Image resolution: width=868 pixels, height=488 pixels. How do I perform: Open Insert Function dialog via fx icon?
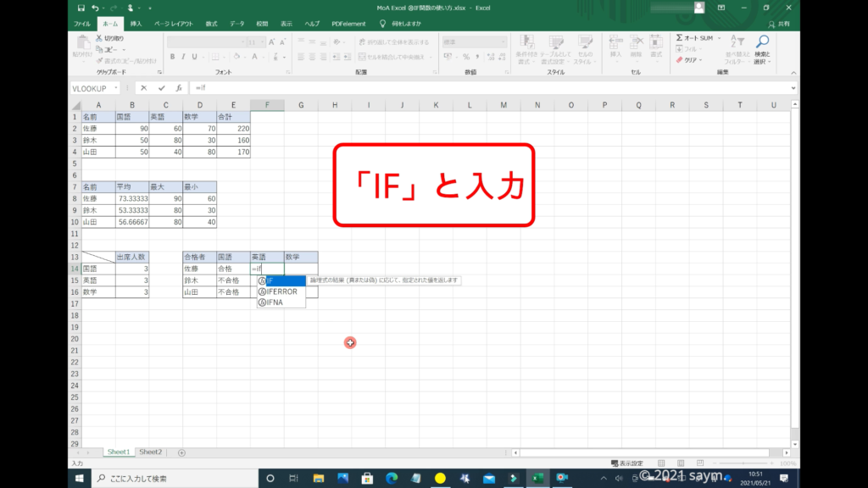(178, 87)
